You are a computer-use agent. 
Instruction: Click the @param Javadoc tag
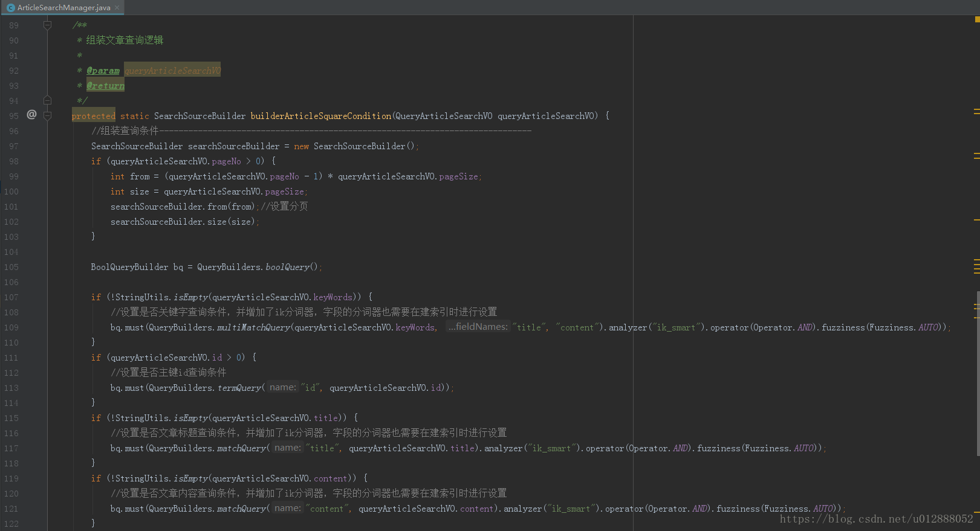click(x=103, y=71)
